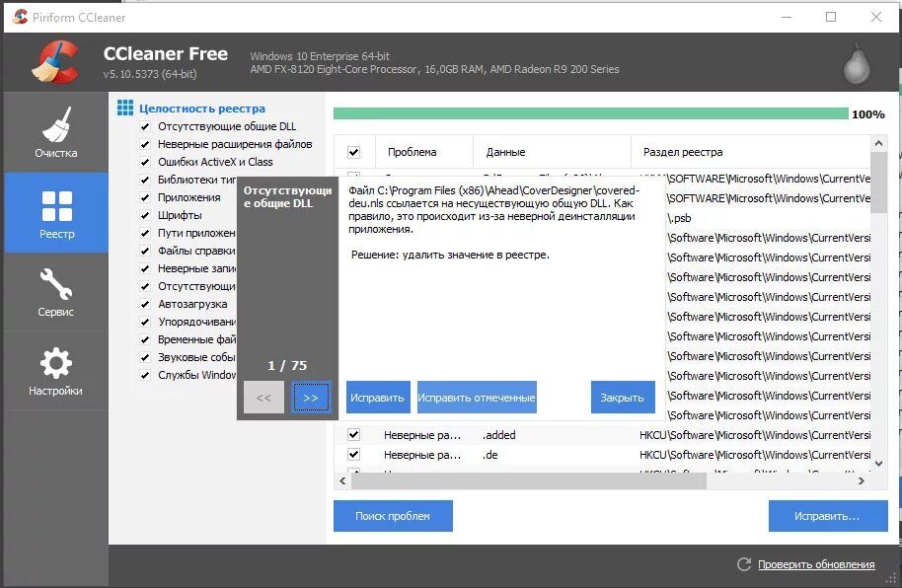This screenshot has height=588, width=902.
Task: Toggle select-all checkbox in results header
Action: pyautogui.click(x=353, y=152)
